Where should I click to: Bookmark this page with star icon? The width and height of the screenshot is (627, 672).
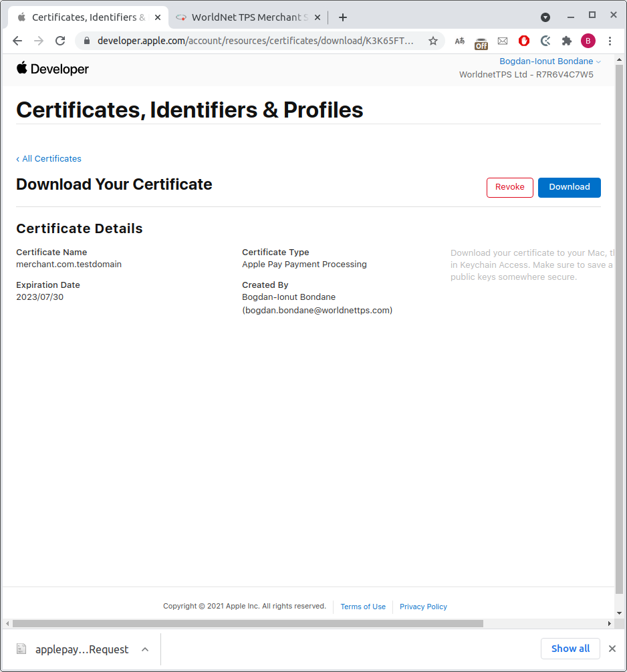(433, 41)
